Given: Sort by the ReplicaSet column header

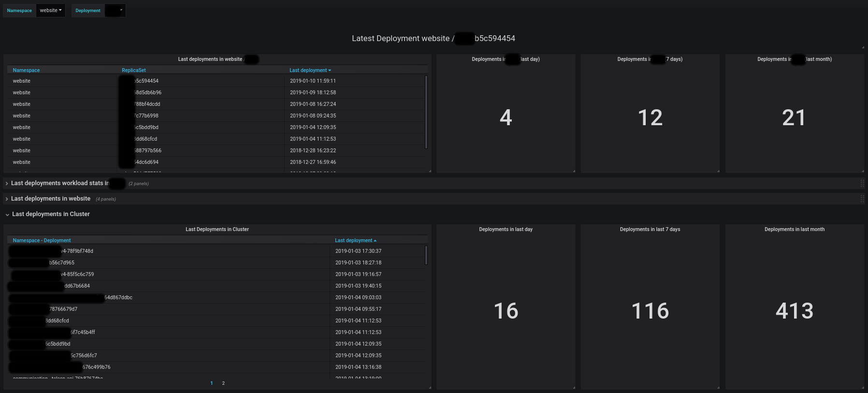Looking at the screenshot, I should point(134,71).
